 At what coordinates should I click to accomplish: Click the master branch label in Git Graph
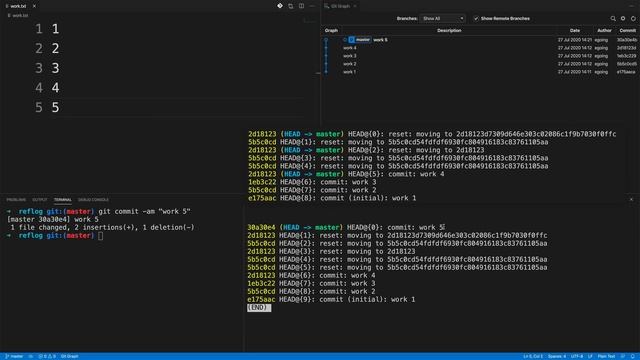click(360, 40)
